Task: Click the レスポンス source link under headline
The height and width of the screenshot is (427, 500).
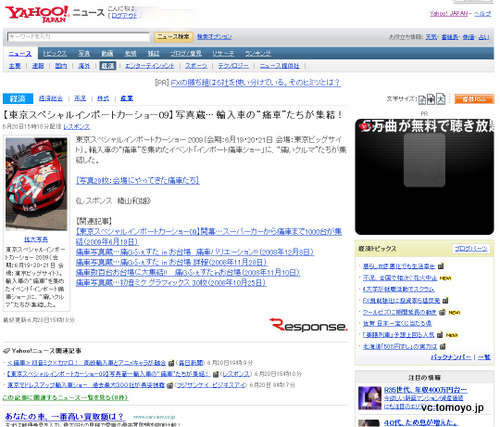Action: 77,127
